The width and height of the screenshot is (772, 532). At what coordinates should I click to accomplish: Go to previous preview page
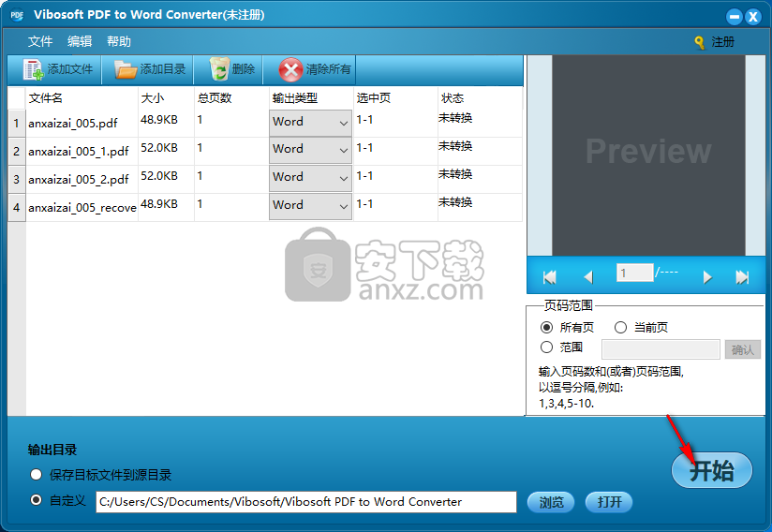point(588,276)
